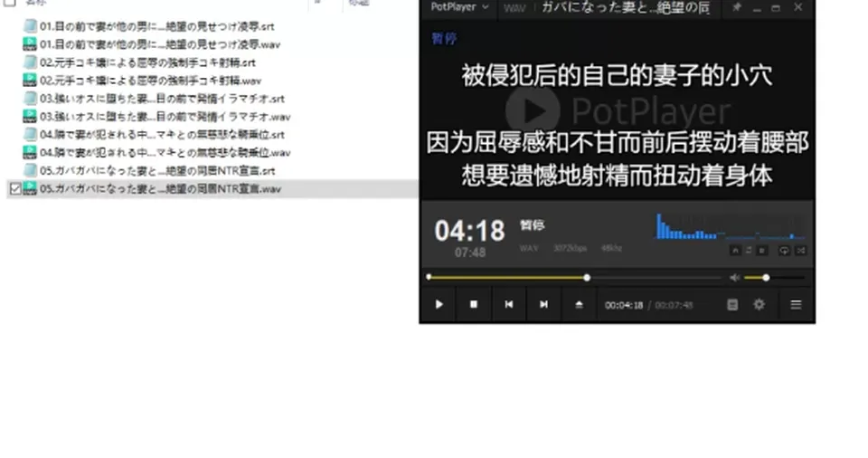Minimize the PotPlayer window
The image size is (868, 458).
click(757, 8)
